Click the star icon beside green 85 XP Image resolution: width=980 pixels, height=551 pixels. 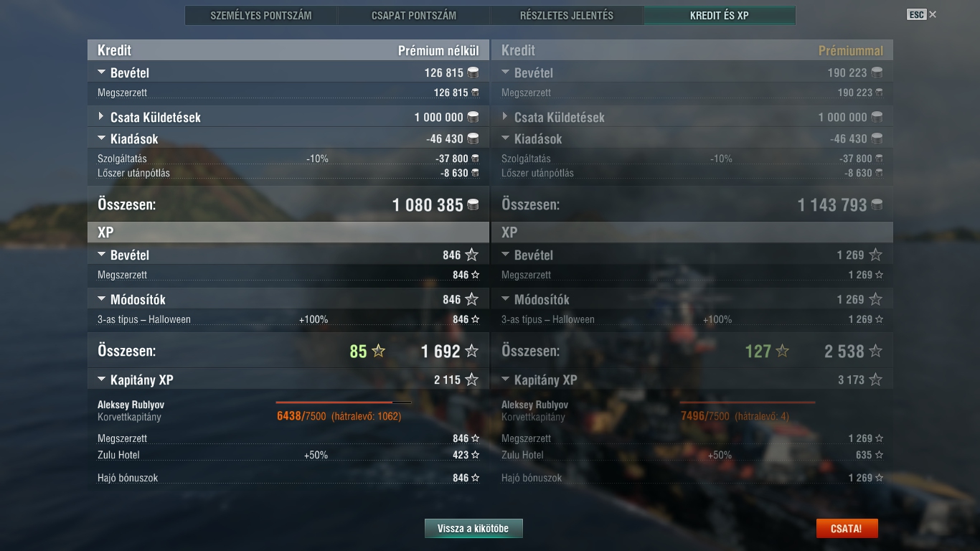378,351
